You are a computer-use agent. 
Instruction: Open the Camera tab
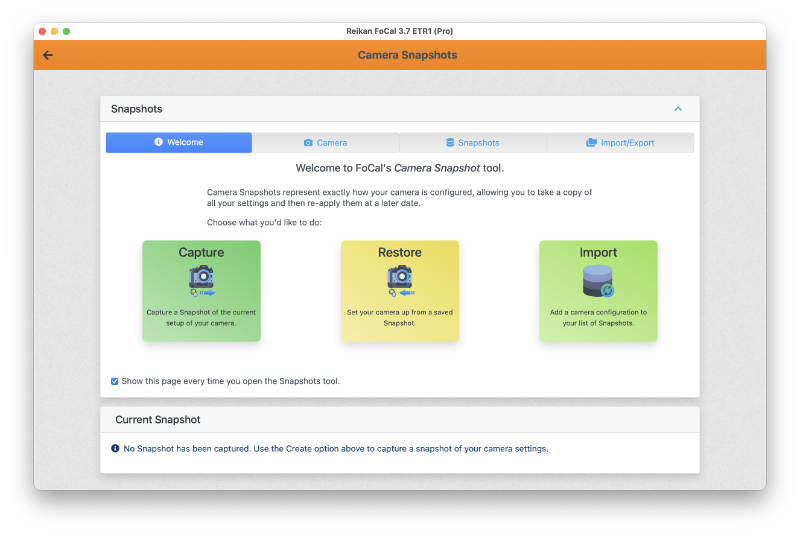pyautogui.click(x=326, y=143)
